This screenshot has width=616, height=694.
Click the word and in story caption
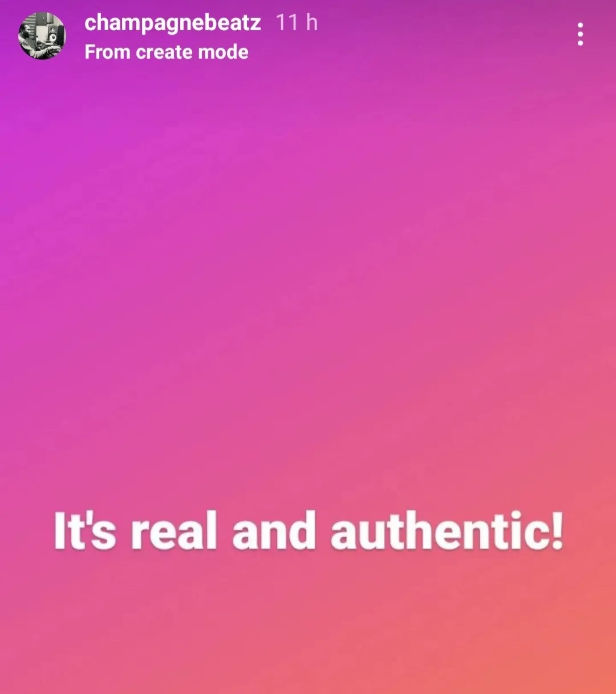pyautogui.click(x=274, y=531)
